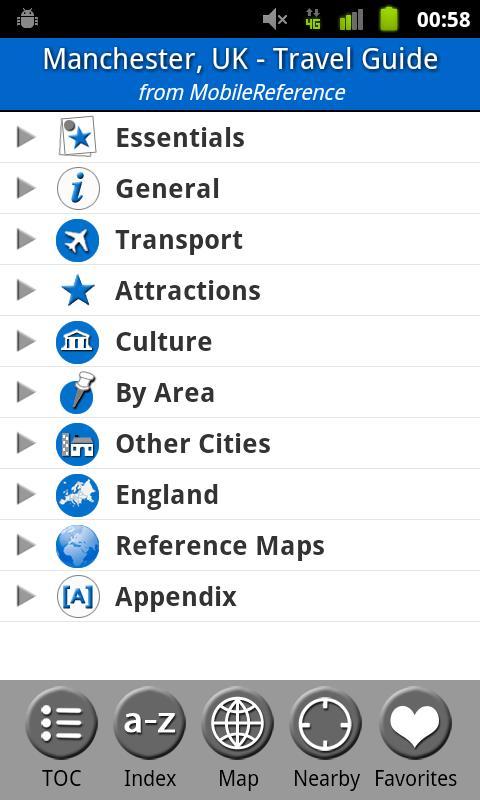The width and height of the screenshot is (480, 800).
Task: Select the Attractions list entry
Action: 240,290
